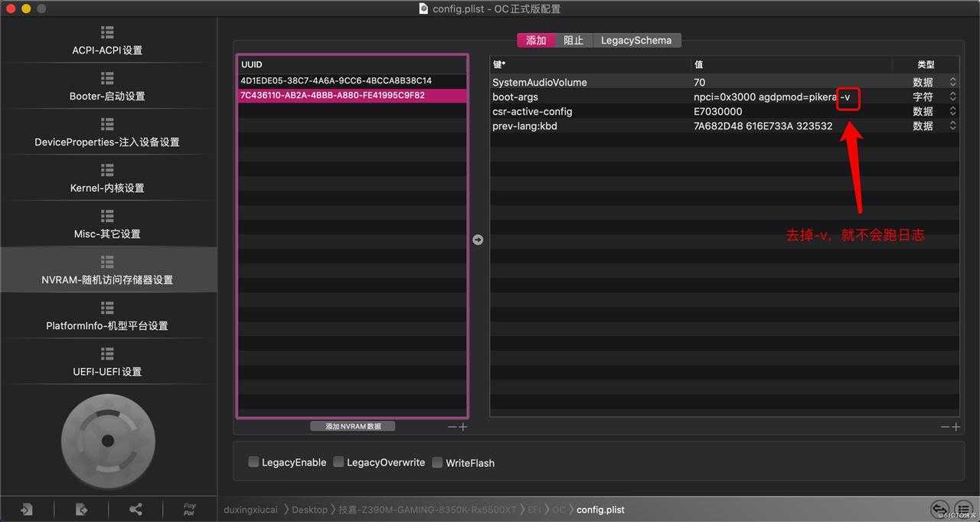Click the import file icon in bottom toolbar
Image resolution: width=980 pixels, height=522 pixels.
tap(27, 509)
